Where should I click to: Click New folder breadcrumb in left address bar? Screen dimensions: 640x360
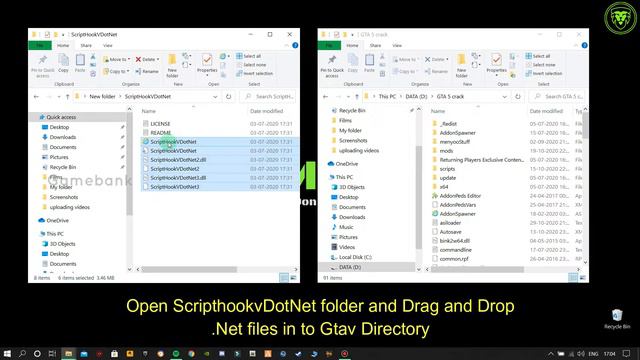coord(102,97)
